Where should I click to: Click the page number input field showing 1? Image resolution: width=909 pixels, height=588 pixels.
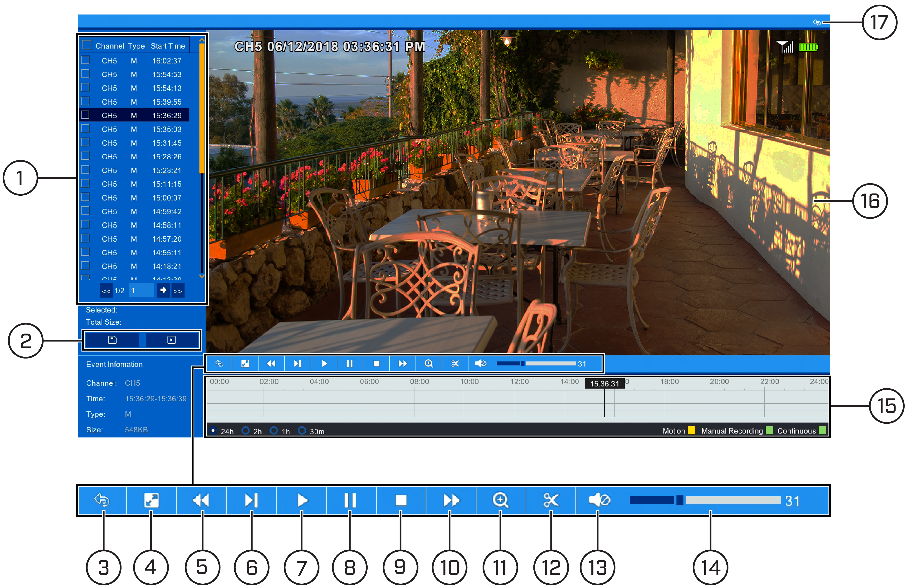[x=142, y=291]
